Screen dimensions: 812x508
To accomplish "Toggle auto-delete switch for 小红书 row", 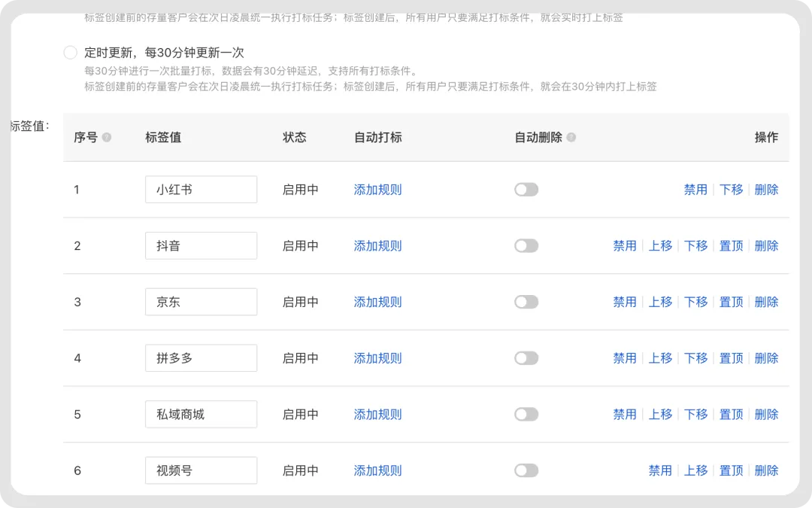I will click(526, 190).
